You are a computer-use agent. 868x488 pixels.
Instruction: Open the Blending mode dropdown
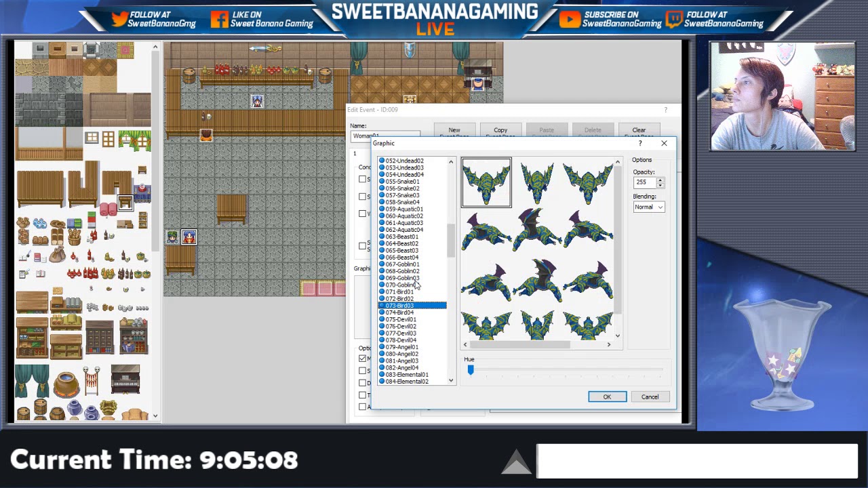pos(649,207)
